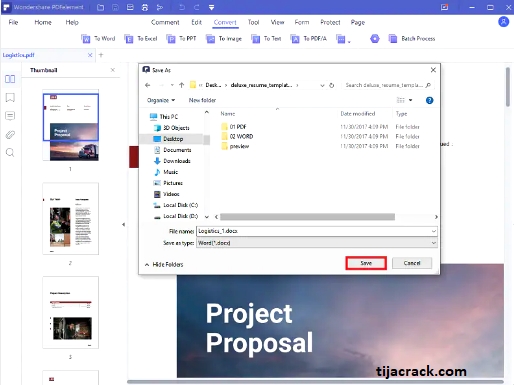514x385 pixels.
Task: Switch to the Form tab
Action: tap(302, 22)
